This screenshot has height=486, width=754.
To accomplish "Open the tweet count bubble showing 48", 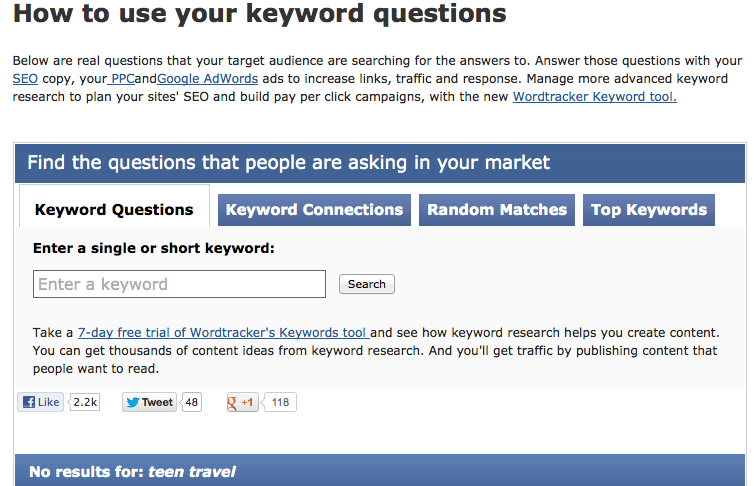I will tap(191, 402).
